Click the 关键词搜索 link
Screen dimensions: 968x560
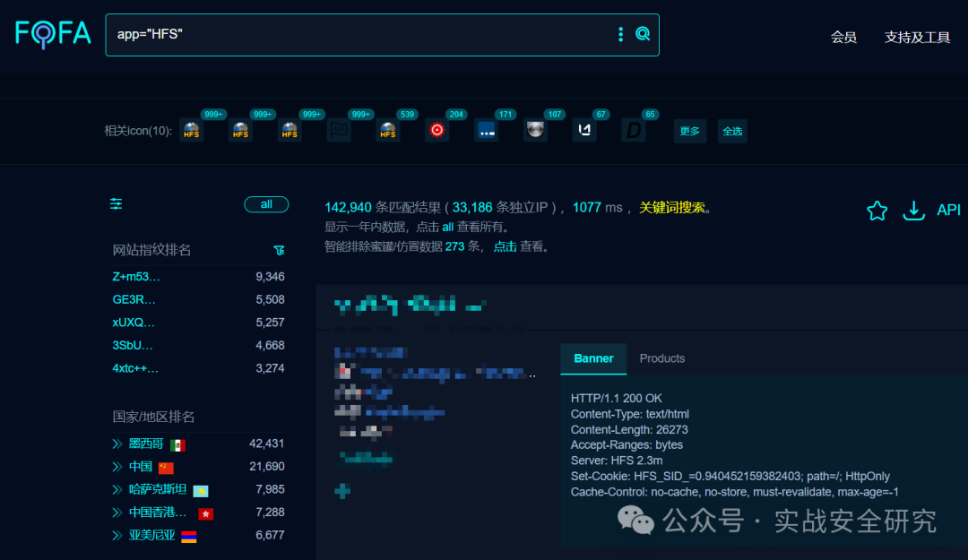672,208
